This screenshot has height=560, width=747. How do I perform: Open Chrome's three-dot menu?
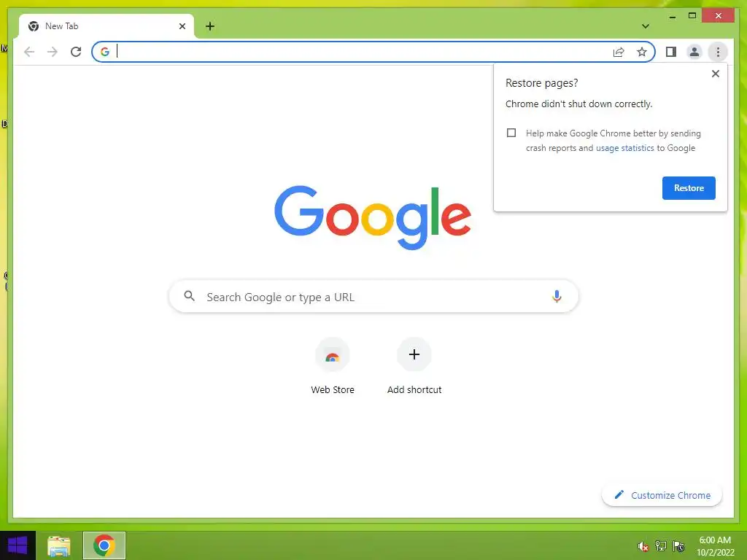718,52
